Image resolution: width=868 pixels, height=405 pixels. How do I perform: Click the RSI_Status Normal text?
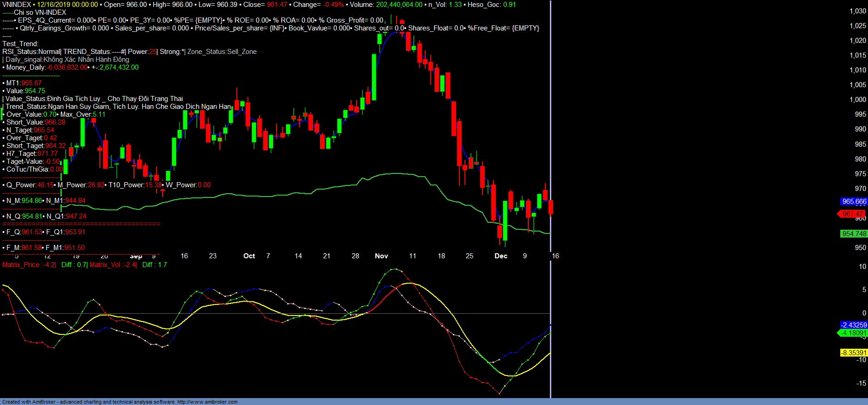[31, 52]
